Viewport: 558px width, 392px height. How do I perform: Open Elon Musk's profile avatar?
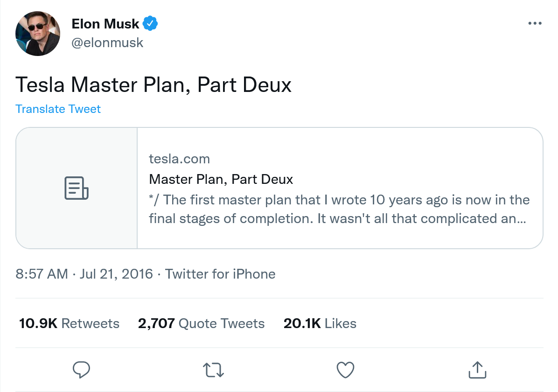(38, 34)
